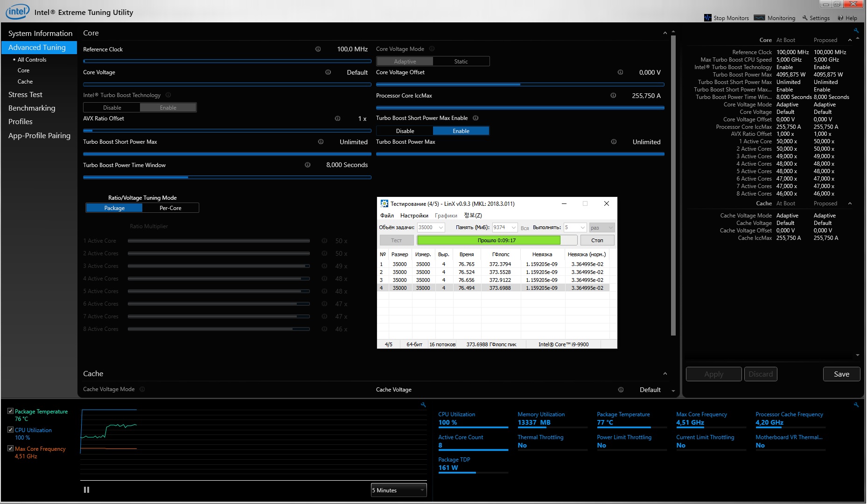This screenshot has width=867, height=504.
Task: Open the 5 Minutes time range dropdown
Action: coord(399,490)
